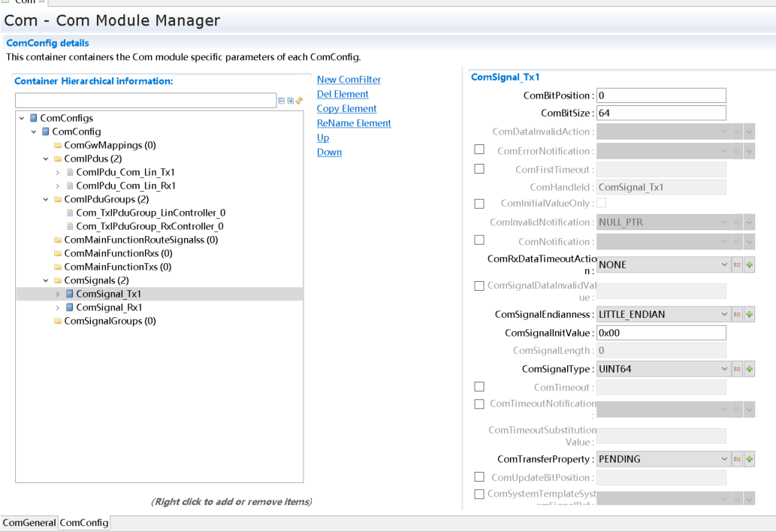Enable the ComFirstTimeout checkbox
This screenshot has height=532, width=776.
[479, 169]
